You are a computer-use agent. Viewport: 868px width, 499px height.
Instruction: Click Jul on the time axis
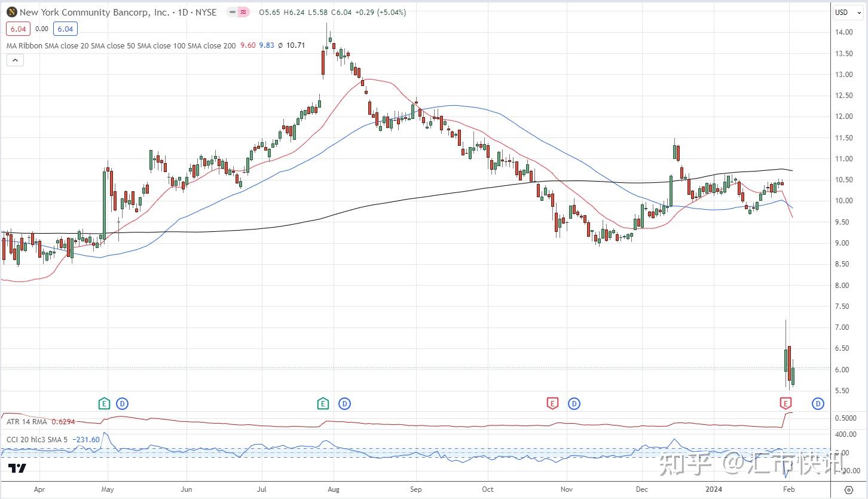coord(262,489)
